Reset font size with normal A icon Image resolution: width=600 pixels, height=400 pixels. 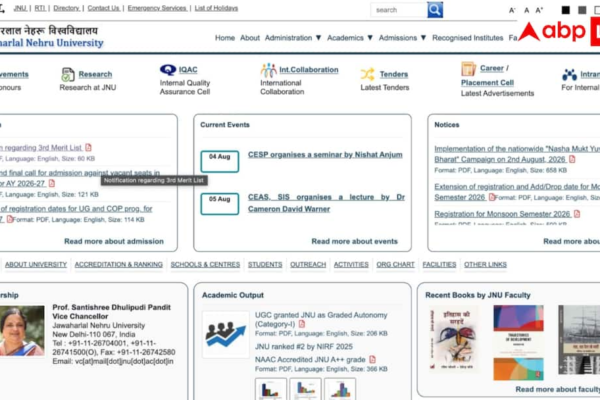point(527,10)
